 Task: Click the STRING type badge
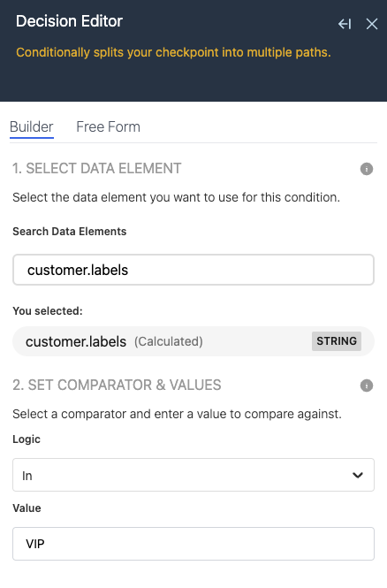pos(337,341)
